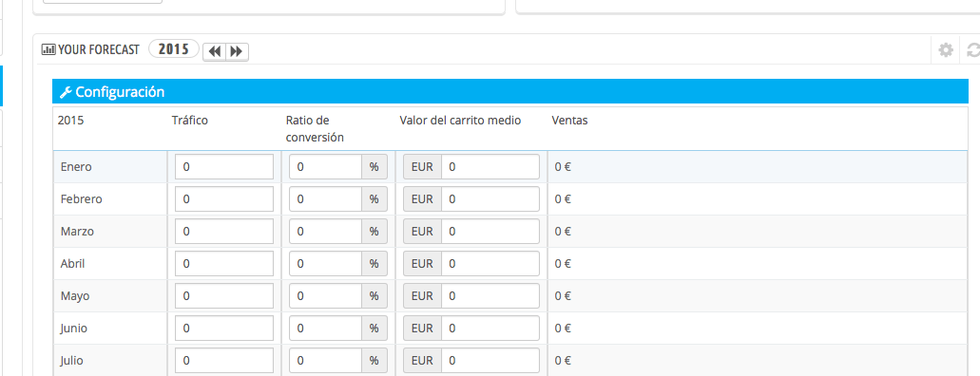Click the Febrero row label

point(81,199)
